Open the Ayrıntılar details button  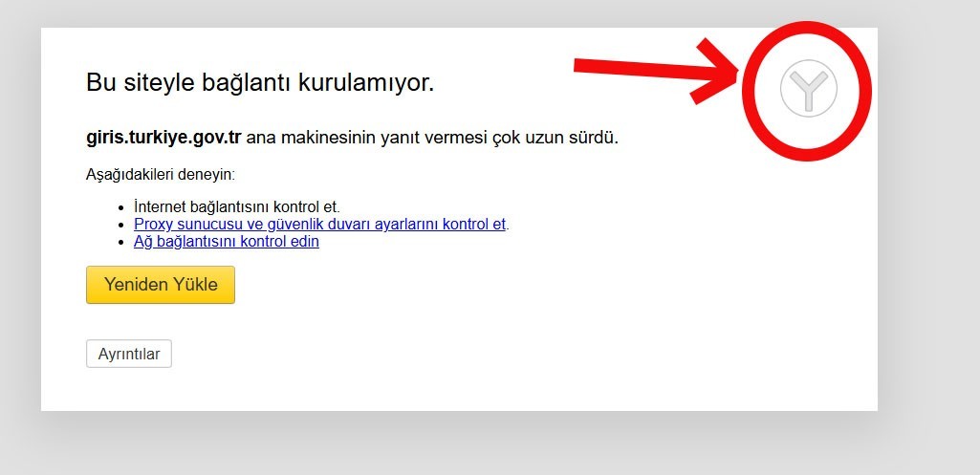(x=129, y=354)
